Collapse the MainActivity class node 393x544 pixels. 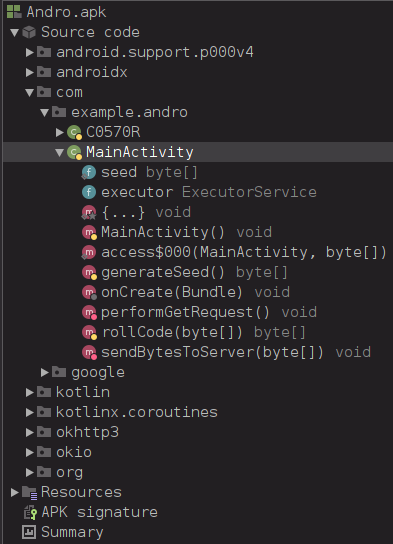pos(60,152)
